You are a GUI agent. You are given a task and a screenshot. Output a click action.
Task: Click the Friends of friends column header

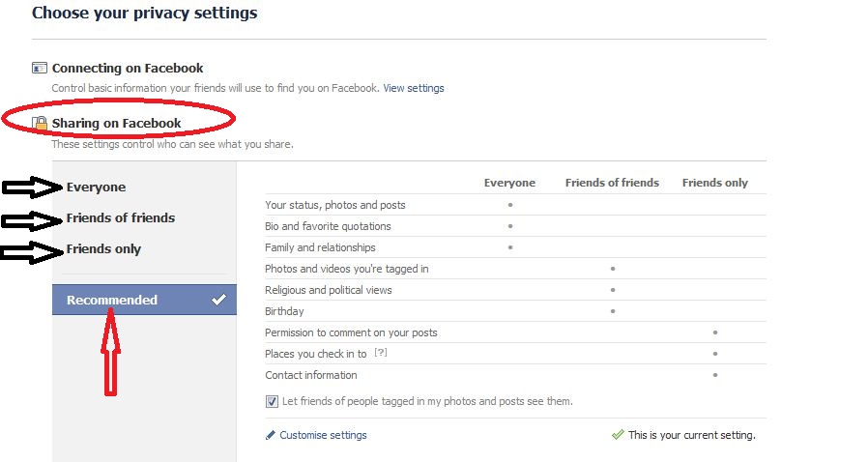[612, 183]
